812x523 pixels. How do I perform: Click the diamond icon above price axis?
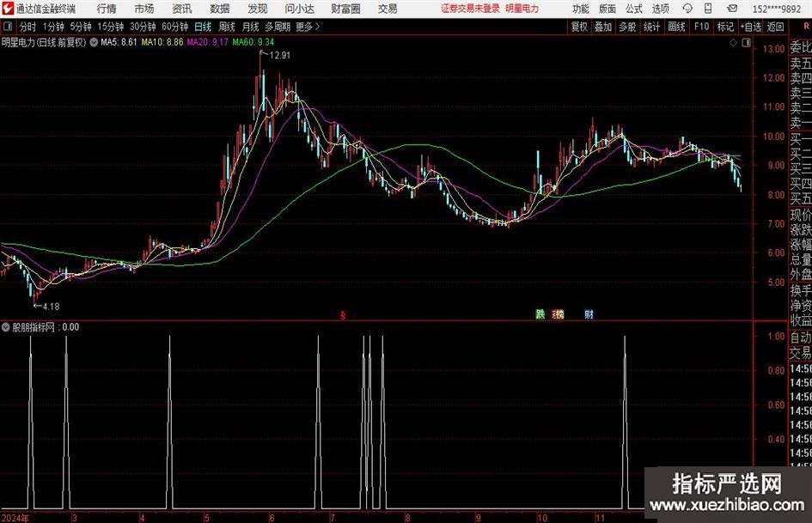click(733, 43)
